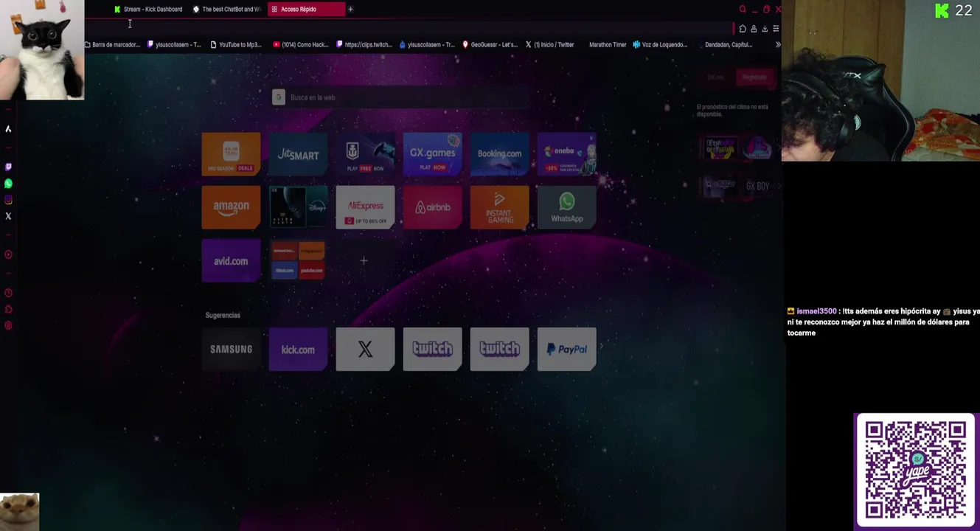Open Voz de Loquendo bookmark
Screen dimensions: 980x531
660,45
